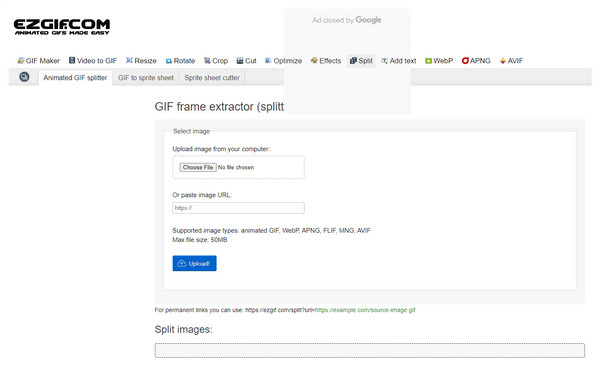The height and width of the screenshot is (369, 600).
Task: Click the cloud icon on Upload button
Action: coord(182,263)
